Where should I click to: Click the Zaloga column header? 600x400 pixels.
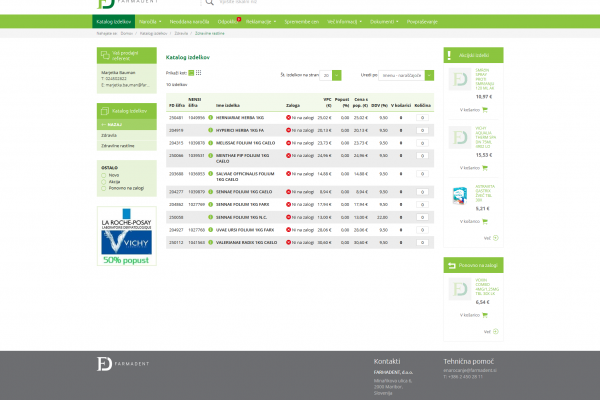pos(293,106)
